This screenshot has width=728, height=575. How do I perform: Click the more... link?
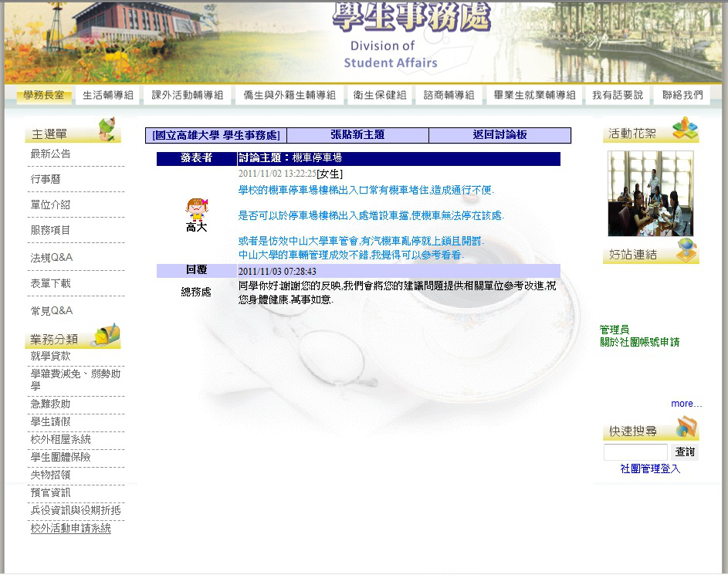click(x=686, y=404)
